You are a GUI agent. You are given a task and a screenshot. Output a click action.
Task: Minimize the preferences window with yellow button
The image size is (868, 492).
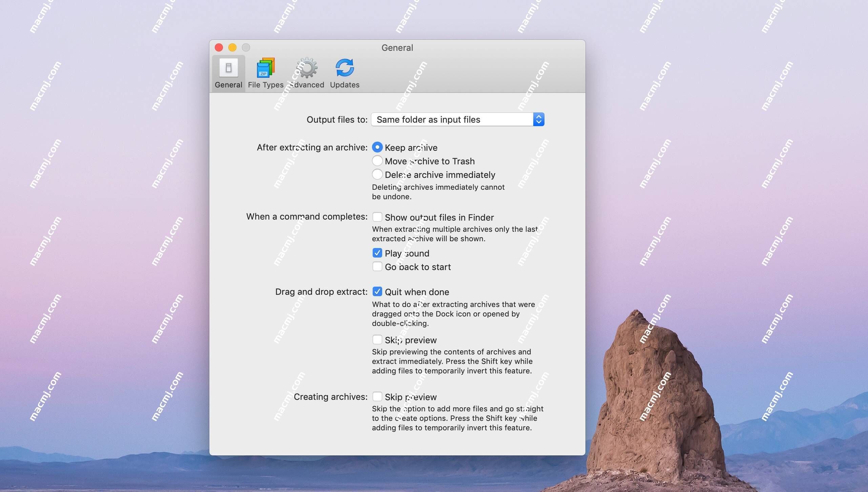click(x=232, y=47)
